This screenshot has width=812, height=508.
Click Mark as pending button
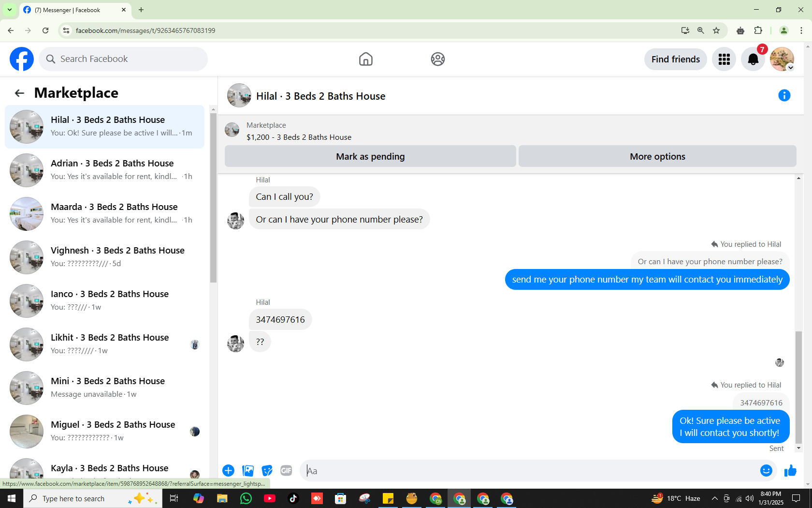point(370,156)
